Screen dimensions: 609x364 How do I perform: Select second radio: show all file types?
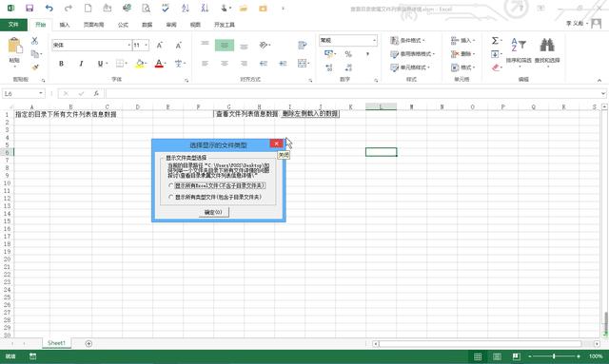tap(171, 197)
